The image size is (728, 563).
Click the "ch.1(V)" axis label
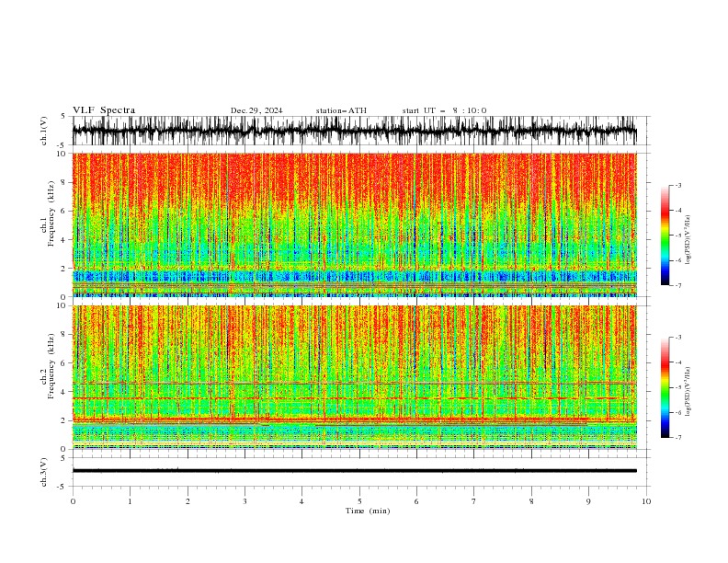click(x=44, y=131)
